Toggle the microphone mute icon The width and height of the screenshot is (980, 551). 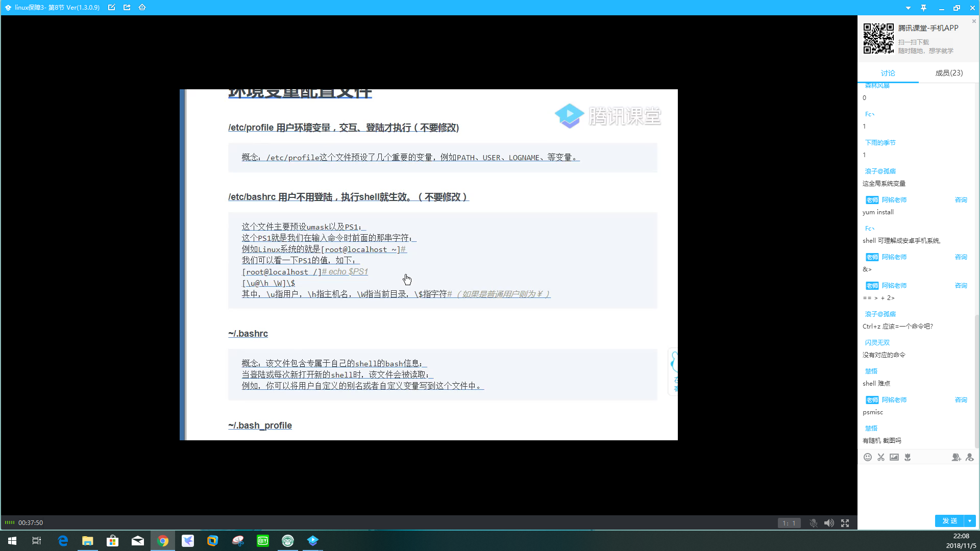tap(814, 523)
